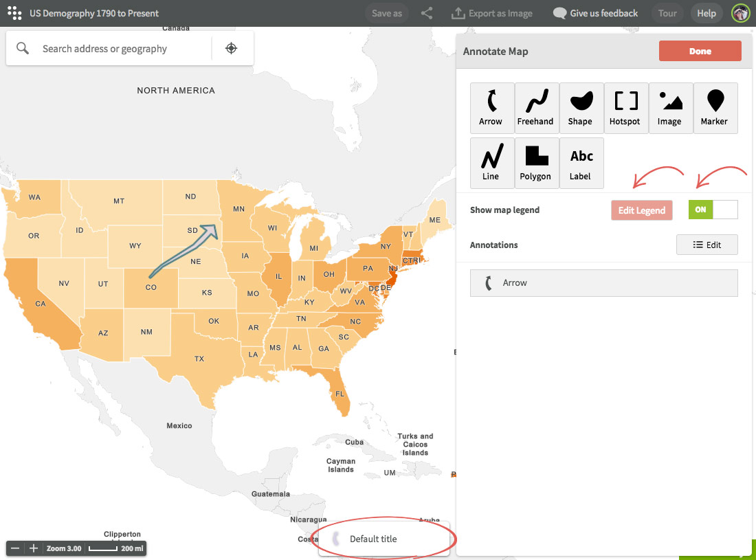This screenshot has height=560, width=756.
Task: Click the CO state label
Action: pos(151,287)
